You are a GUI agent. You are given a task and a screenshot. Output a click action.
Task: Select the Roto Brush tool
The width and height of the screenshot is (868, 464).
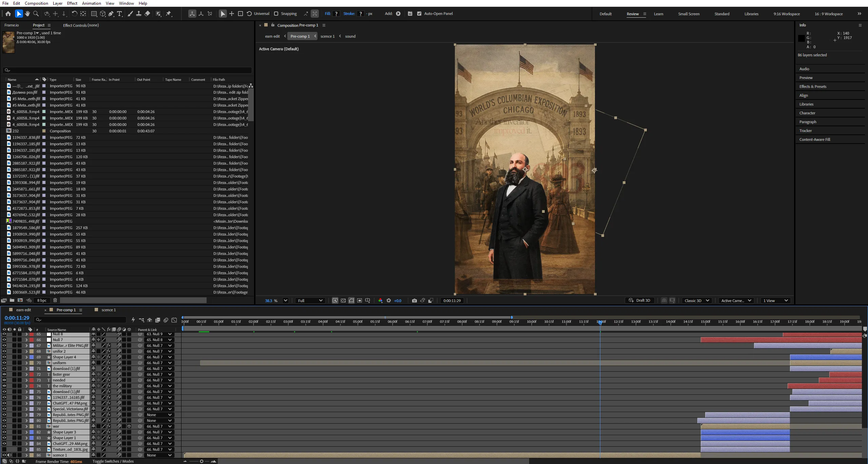click(158, 14)
